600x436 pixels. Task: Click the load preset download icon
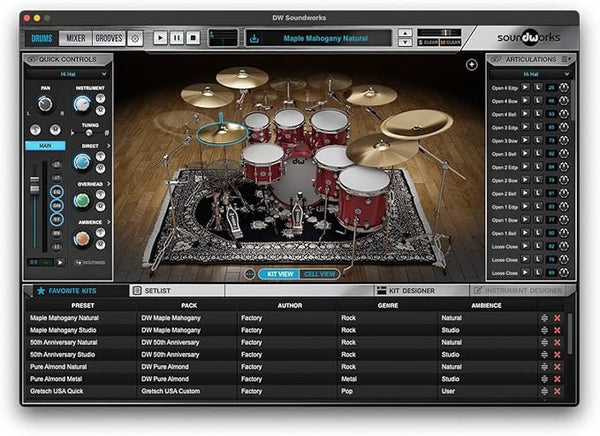pos(254,38)
